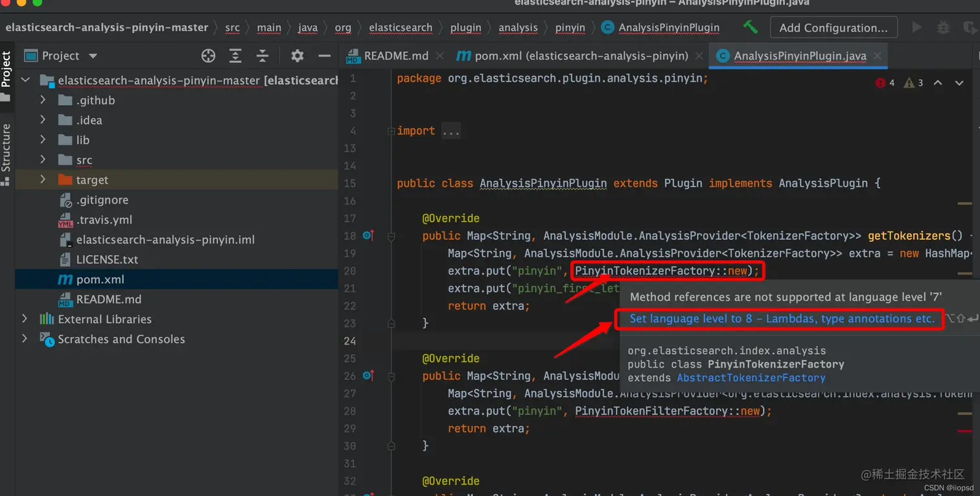Click PinyinTokenFilterFactory::new on line 28
The width and height of the screenshot is (980, 496).
tap(668, 411)
